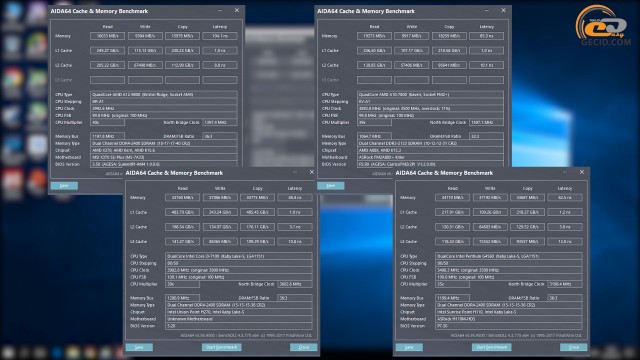Select Memory Write value in Pentium G4560 window
The width and height of the screenshot is (640, 360).
(490, 198)
